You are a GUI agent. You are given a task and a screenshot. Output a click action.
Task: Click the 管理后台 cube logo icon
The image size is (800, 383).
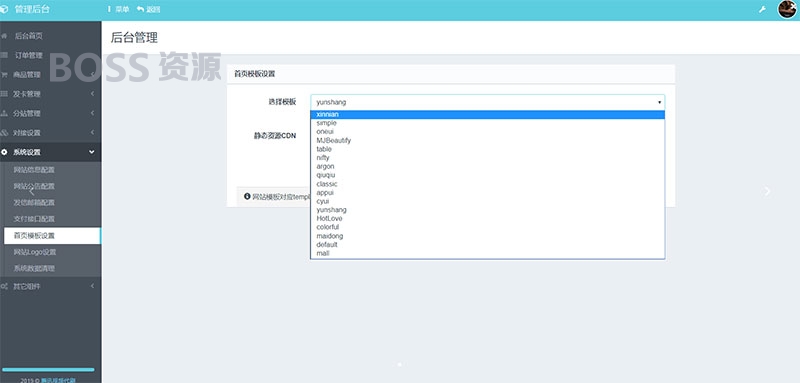point(5,9)
